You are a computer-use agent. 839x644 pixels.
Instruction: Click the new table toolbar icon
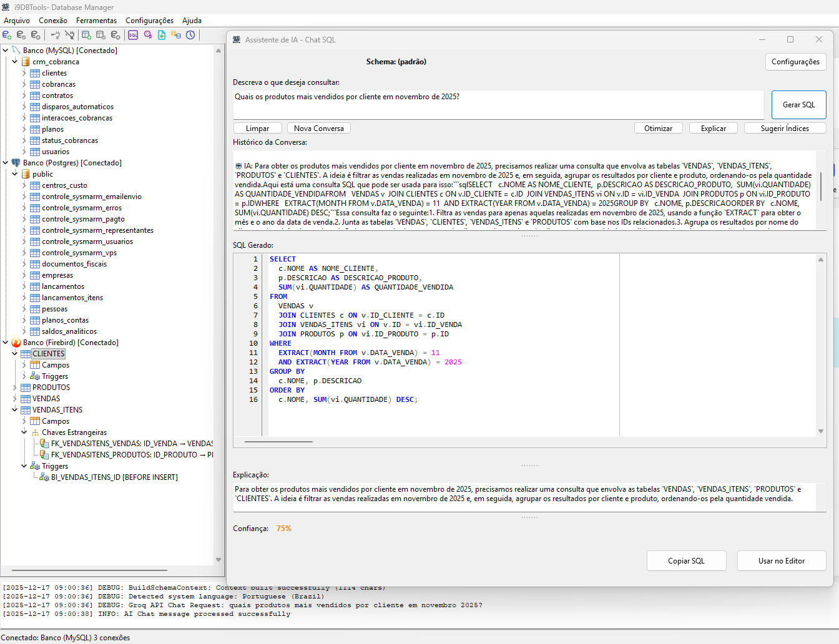click(x=87, y=35)
